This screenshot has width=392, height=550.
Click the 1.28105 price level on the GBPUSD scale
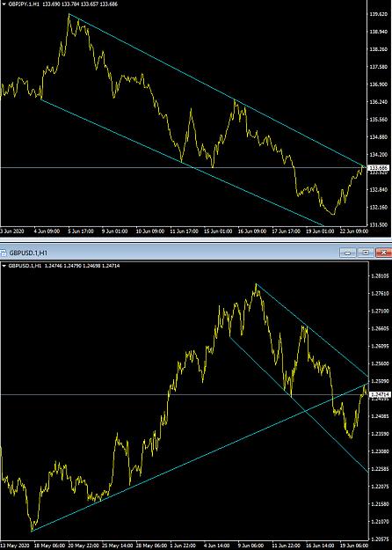(378, 276)
